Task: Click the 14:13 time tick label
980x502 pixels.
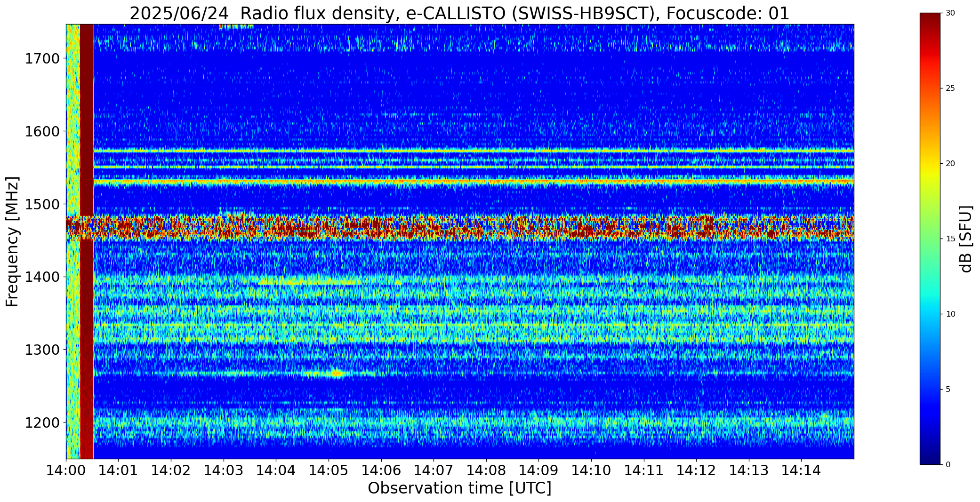Action: 749,470
